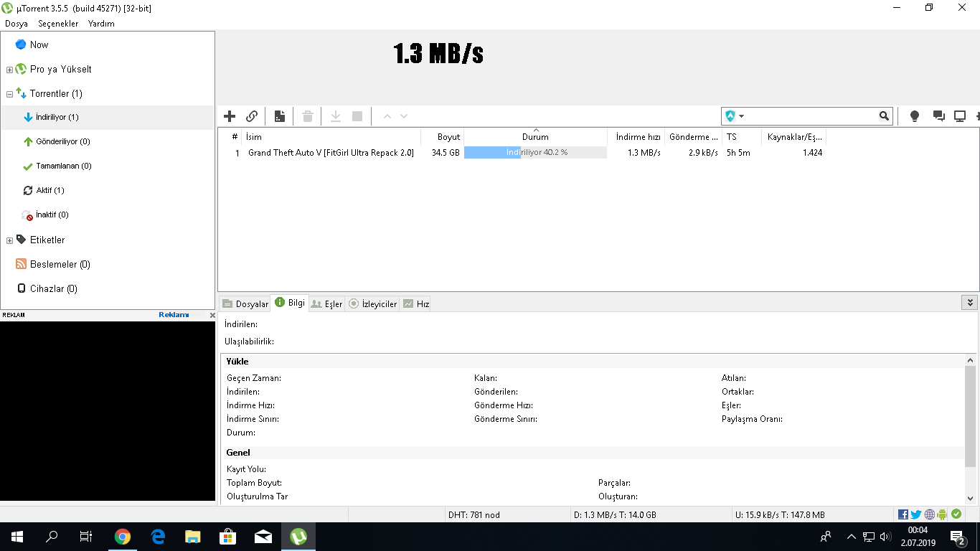Screen dimensions: 980x551
Task: Open Chrome from the taskbar
Action: (x=123, y=537)
